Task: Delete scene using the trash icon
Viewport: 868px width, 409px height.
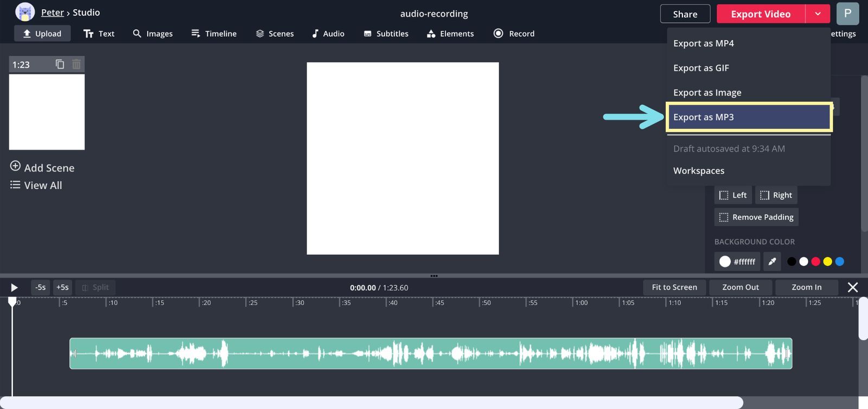Action: (76, 64)
